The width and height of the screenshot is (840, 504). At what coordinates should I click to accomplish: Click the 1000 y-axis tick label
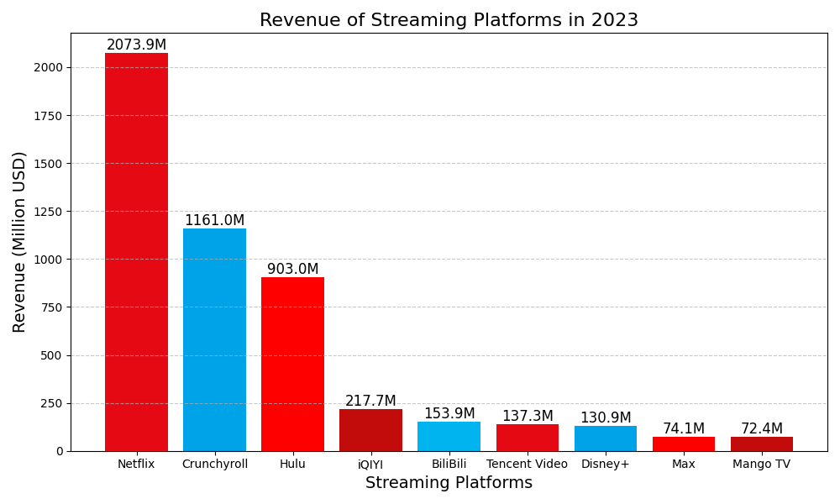tap(49, 260)
